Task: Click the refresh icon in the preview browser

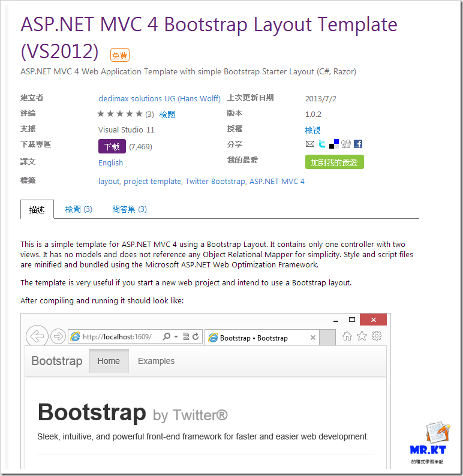Action: (196, 336)
